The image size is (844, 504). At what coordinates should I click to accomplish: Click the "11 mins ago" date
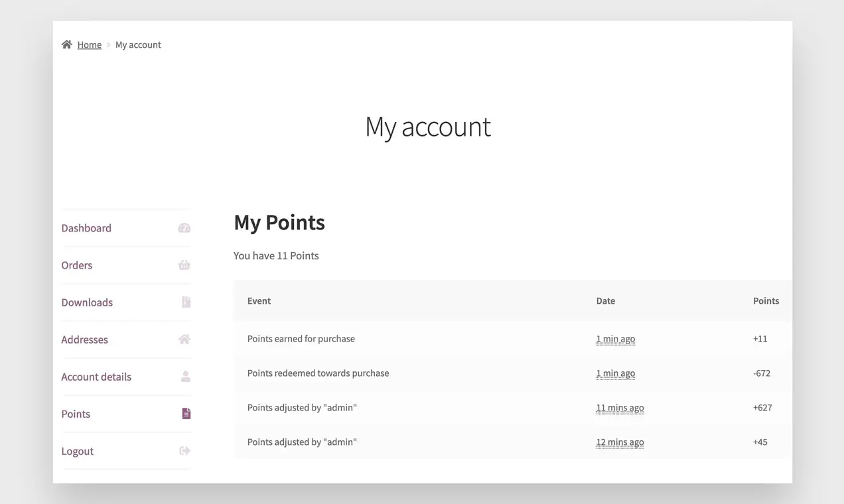(620, 408)
